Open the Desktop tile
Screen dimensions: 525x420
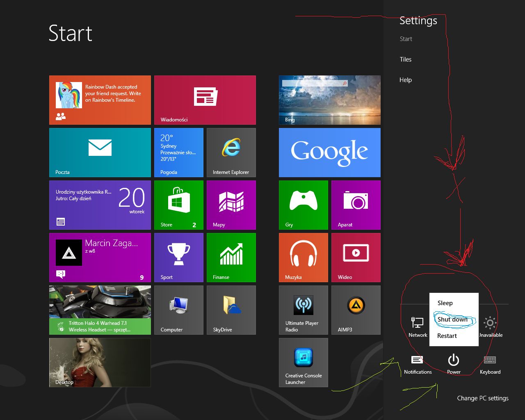tap(100, 363)
